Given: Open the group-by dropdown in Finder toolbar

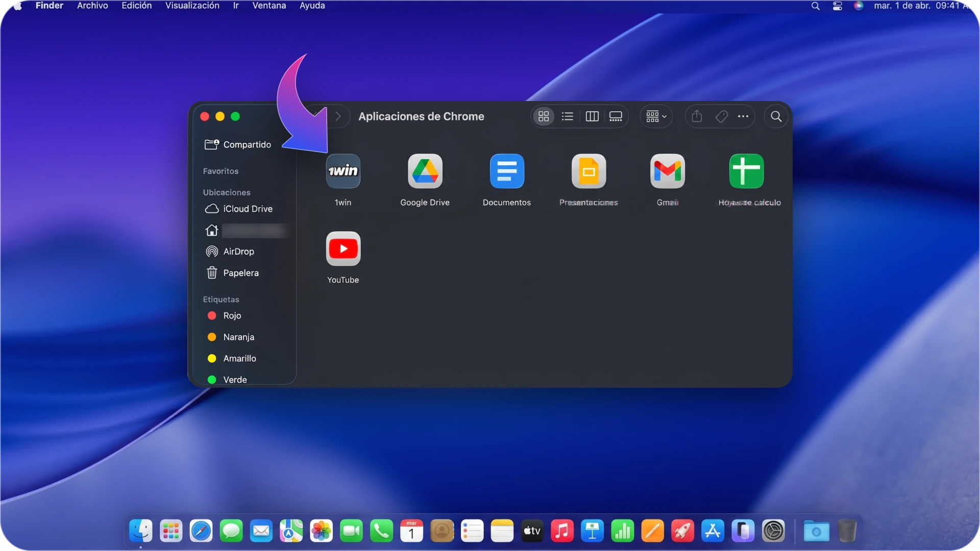Looking at the screenshot, I should tap(656, 116).
